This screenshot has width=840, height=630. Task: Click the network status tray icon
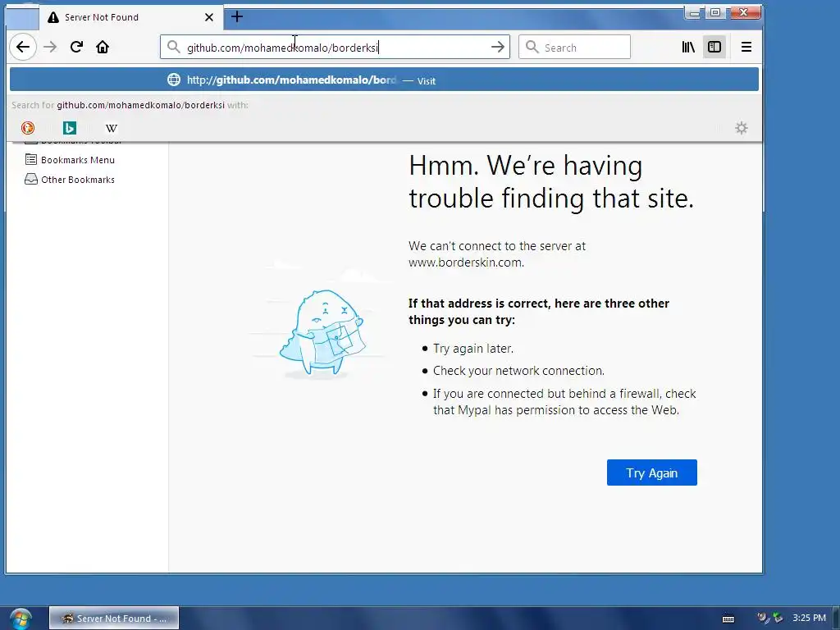tap(778, 619)
